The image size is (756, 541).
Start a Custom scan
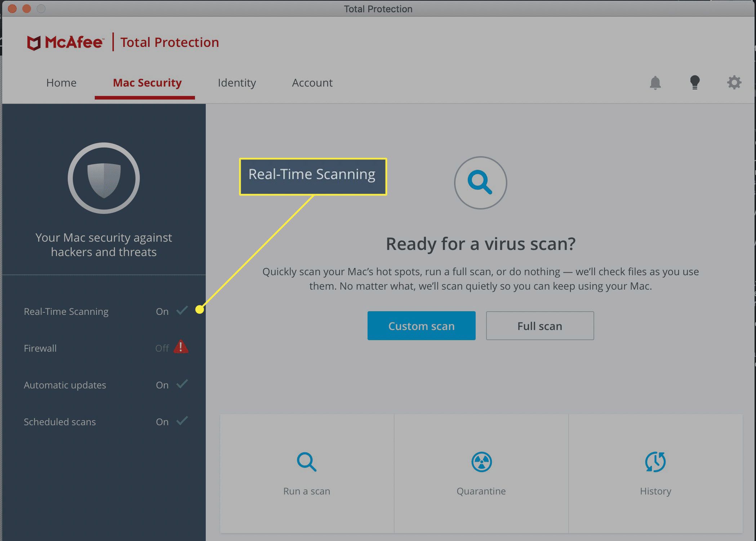tap(421, 326)
